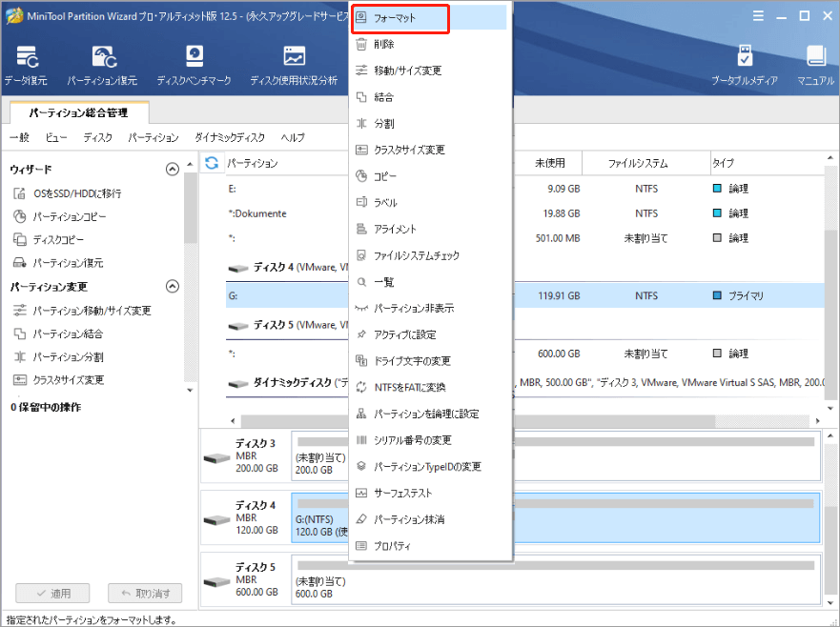Image resolution: width=840 pixels, height=627 pixels.
Task: Sort by the 未使用 column header
Action: click(549, 163)
